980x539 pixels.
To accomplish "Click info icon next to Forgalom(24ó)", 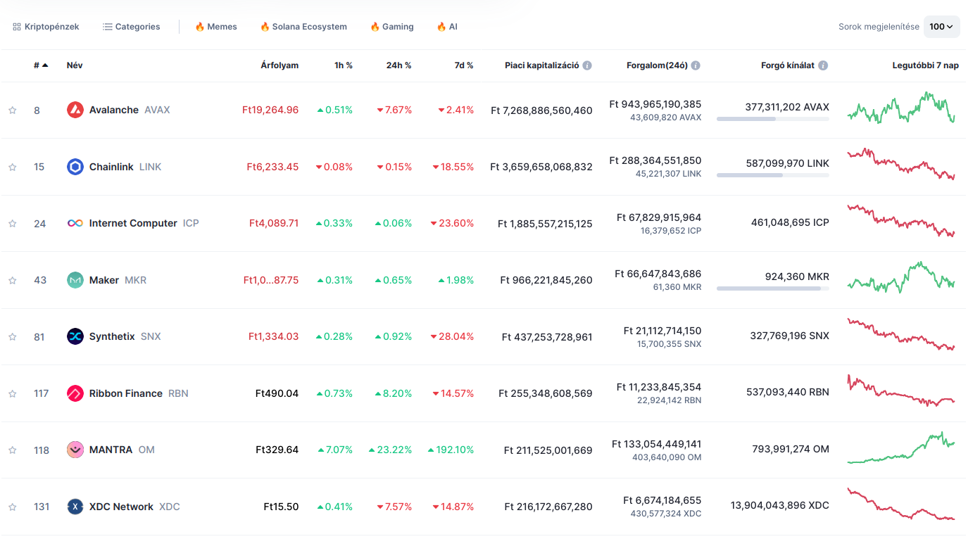I will pyautogui.click(x=696, y=65).
